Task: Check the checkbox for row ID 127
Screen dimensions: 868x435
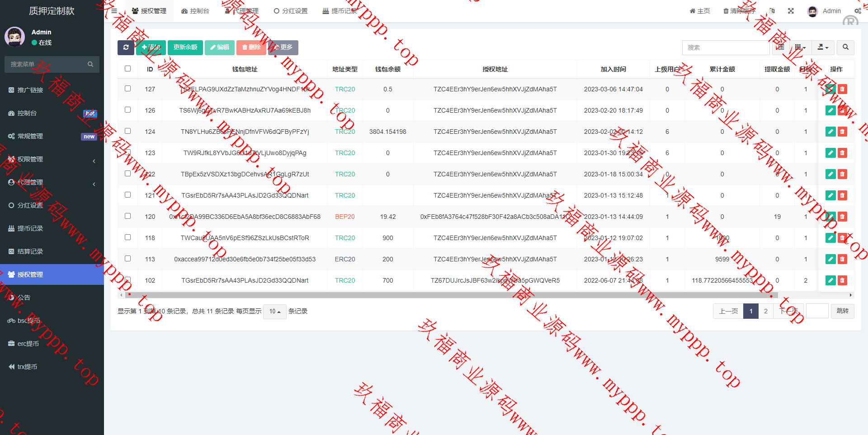Action: click(127, 89)
